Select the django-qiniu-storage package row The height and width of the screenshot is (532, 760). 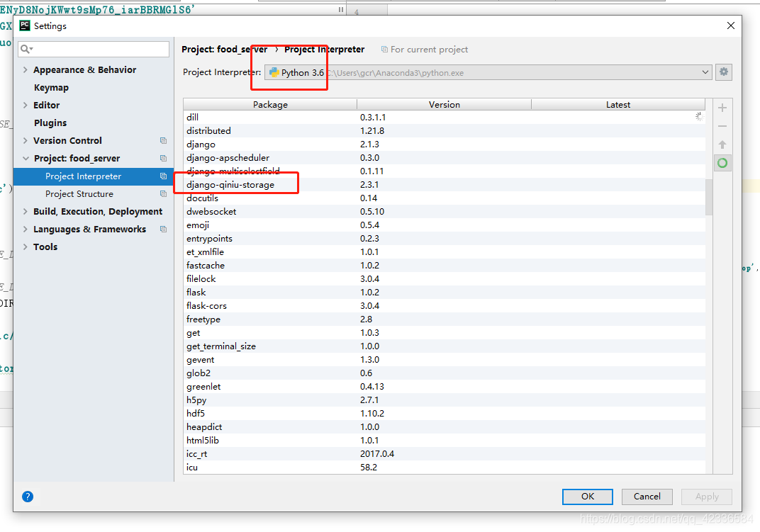click(445, 185)
